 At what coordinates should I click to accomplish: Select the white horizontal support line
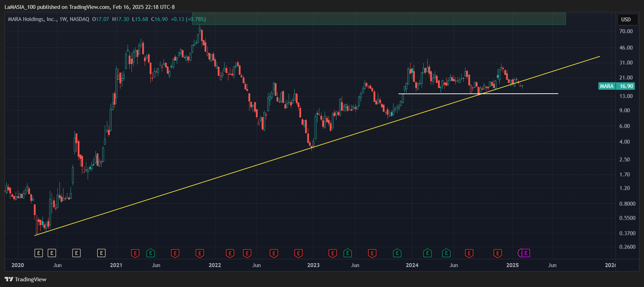coord(478,94)
